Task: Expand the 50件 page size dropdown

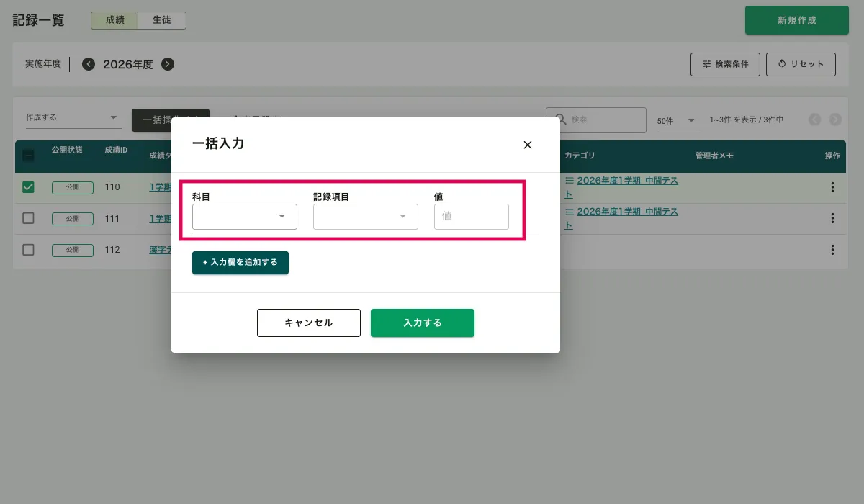Action: [x=677, y=120]
